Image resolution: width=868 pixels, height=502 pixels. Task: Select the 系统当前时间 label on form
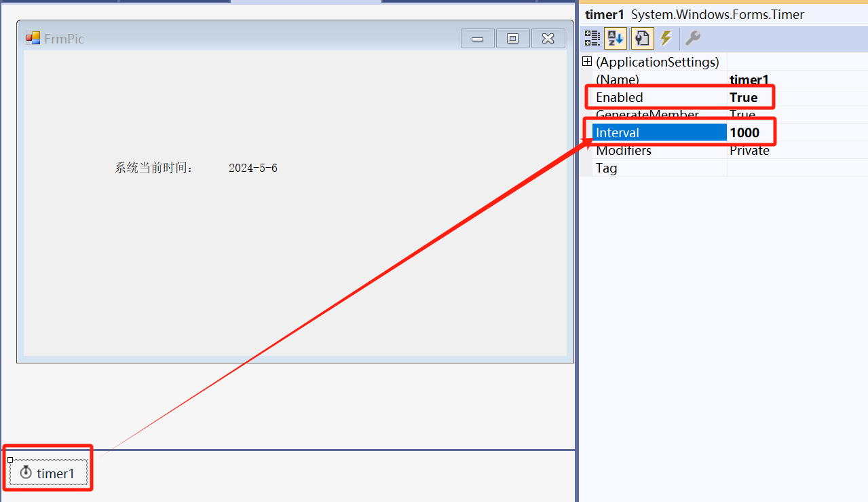(x=154, y=168)
